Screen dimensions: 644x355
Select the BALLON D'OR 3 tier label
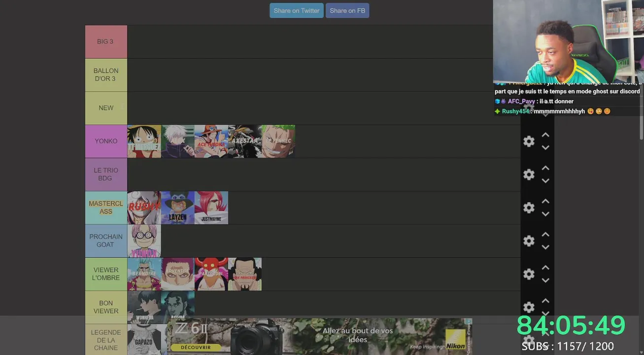coord(106,75)
